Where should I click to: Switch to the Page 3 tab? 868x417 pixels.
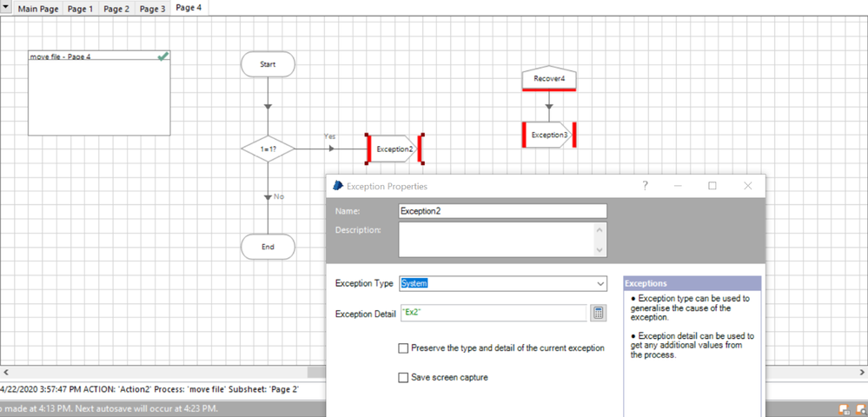pos(152,10)
